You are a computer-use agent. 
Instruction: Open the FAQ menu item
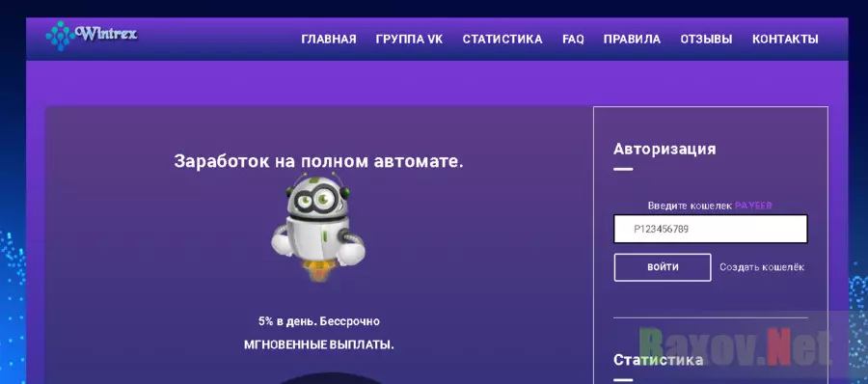click(573, 40)
